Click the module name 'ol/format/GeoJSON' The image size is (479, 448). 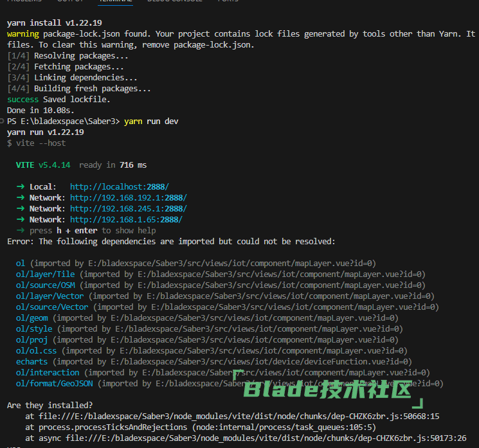[x=55, y=384]
